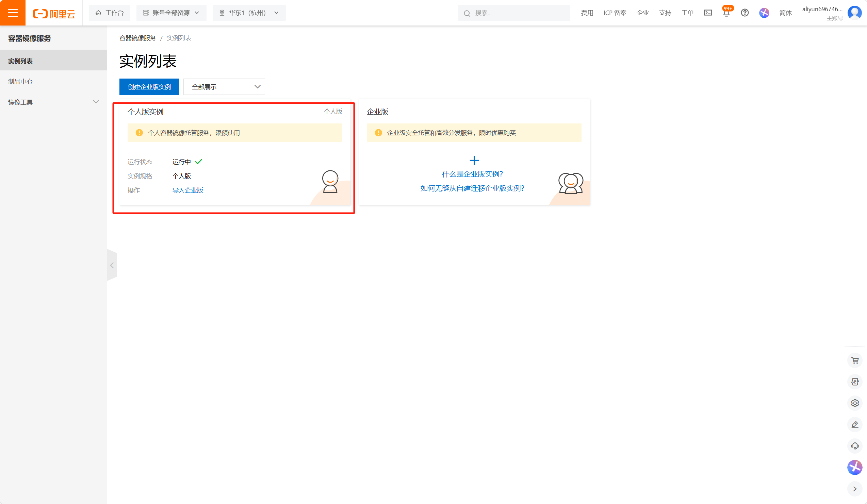Open the headset customer support icon

pyautogui.click(x=855, y=446)
